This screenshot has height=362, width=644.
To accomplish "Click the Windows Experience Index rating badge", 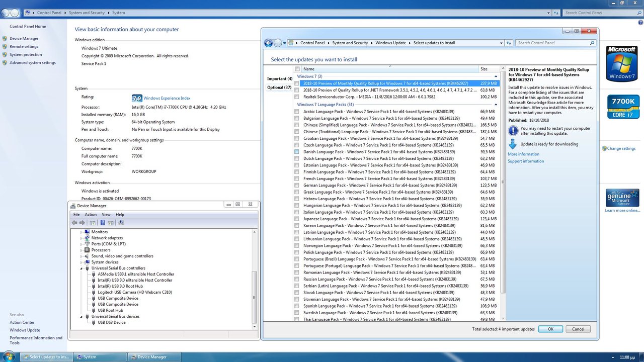I will click(x=137, y=98).
